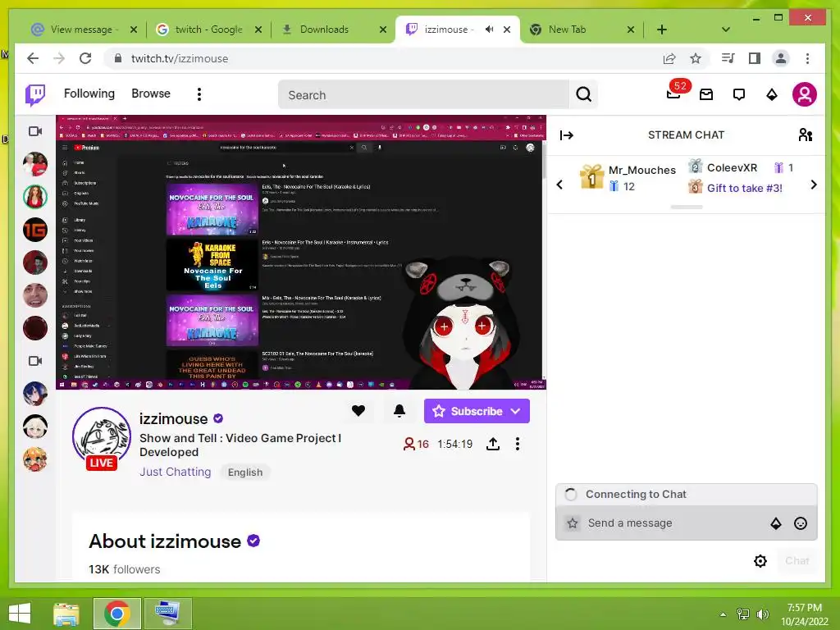The height and width of the screenshot is (630, 840).
Task: Bookmark this page with the star
Action: [696, 58]
